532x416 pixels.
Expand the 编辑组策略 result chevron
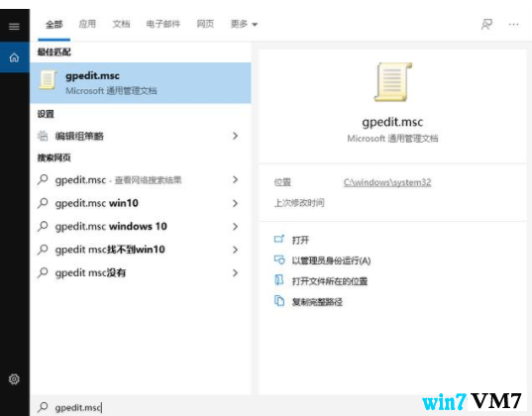[x=235, y=136]
